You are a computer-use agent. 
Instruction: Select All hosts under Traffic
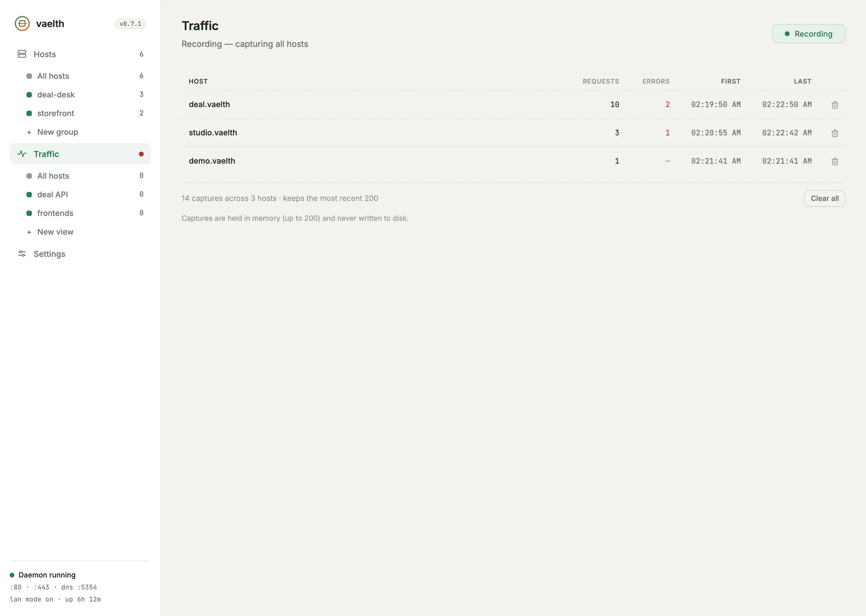click(84, 176)
